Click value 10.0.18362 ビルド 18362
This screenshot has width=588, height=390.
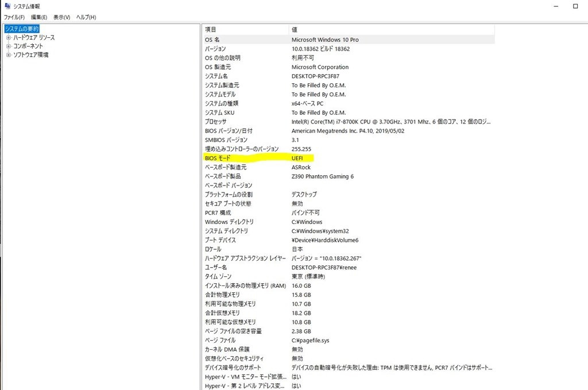pyautogui.click(x=320, y=49)
